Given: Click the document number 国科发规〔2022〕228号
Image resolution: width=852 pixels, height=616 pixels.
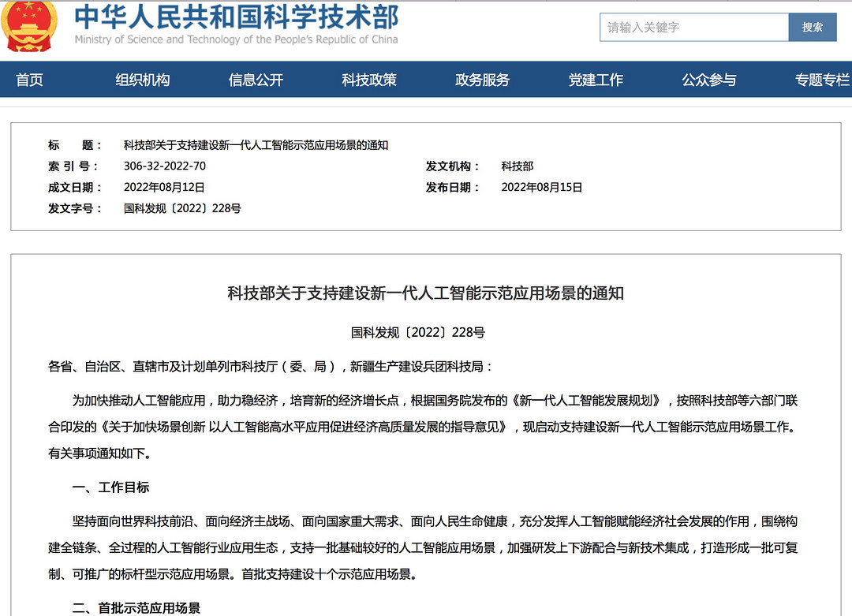Looking at the screenshot, I should tap(182, 208).
